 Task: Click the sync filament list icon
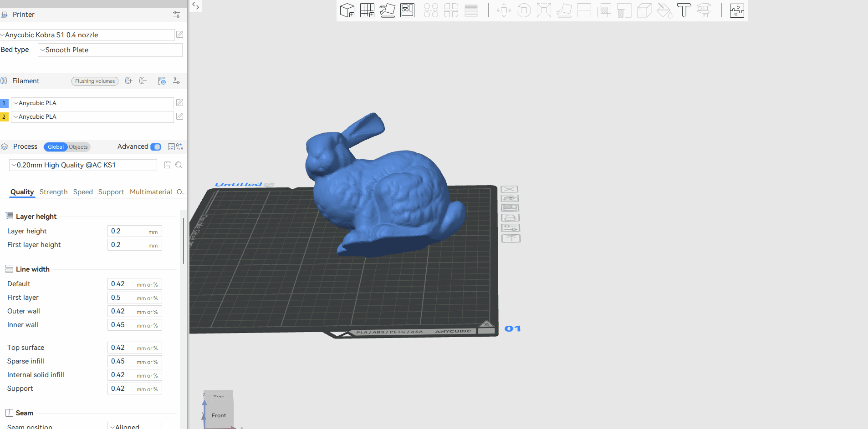pos(162,81)
